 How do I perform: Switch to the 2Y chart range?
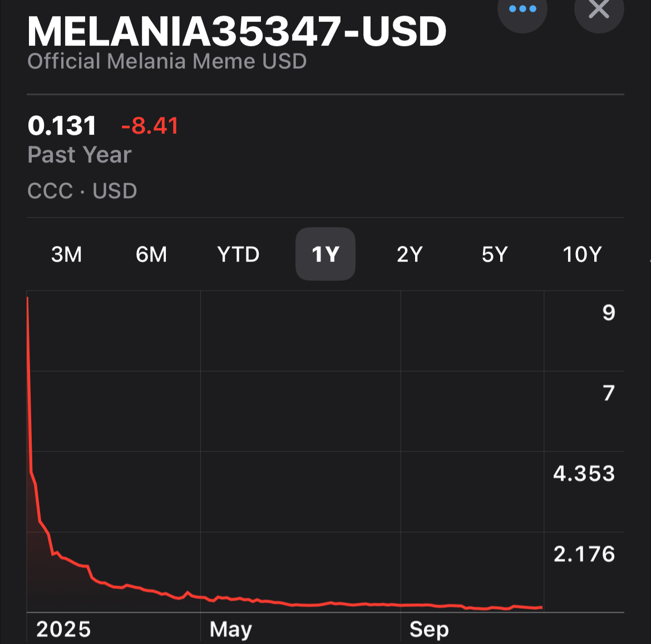[410, 254]
